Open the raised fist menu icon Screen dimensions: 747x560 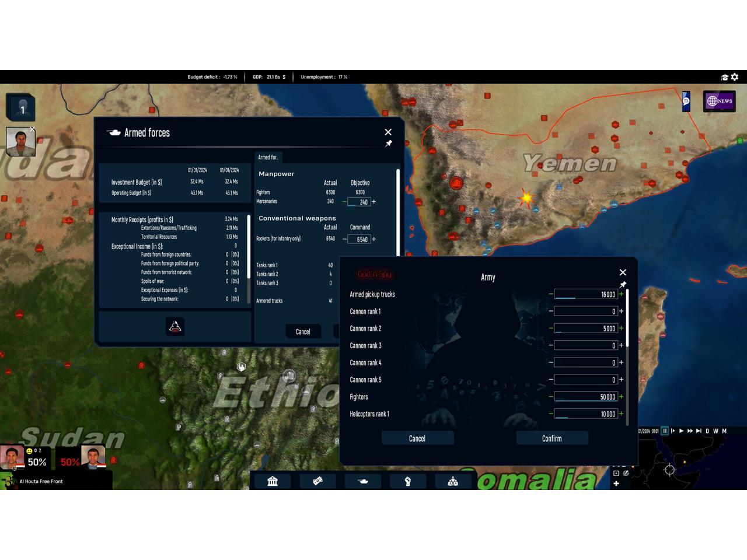pos(408,481)
